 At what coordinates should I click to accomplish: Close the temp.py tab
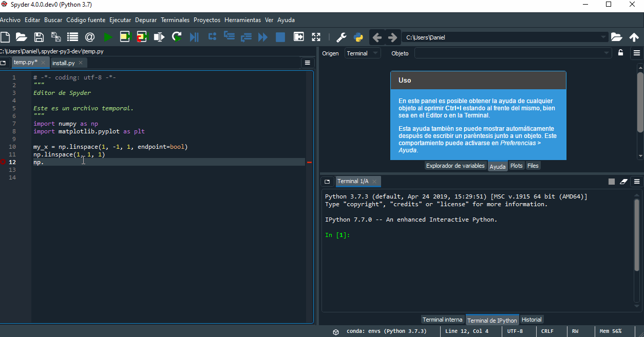pos(43,63)
